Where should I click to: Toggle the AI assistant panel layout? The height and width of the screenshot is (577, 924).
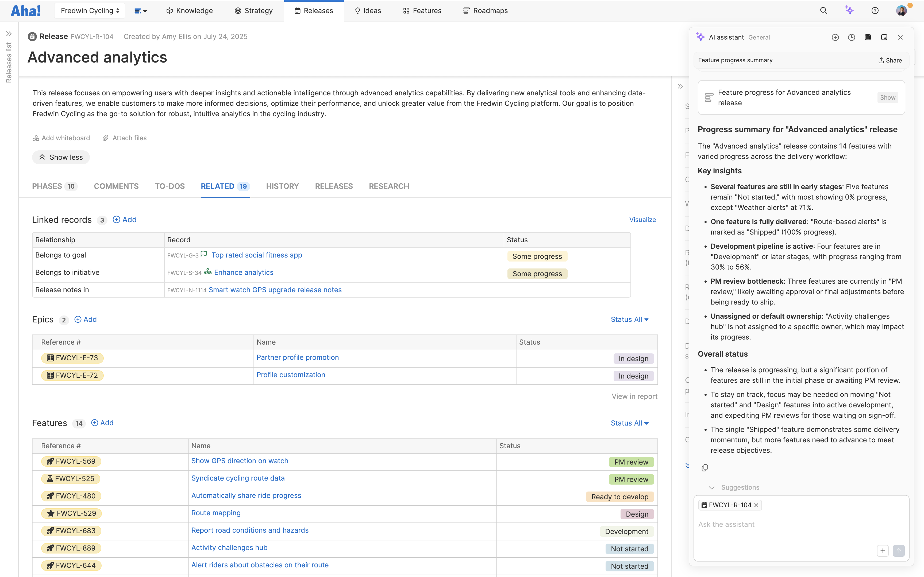tap(868, 37)
